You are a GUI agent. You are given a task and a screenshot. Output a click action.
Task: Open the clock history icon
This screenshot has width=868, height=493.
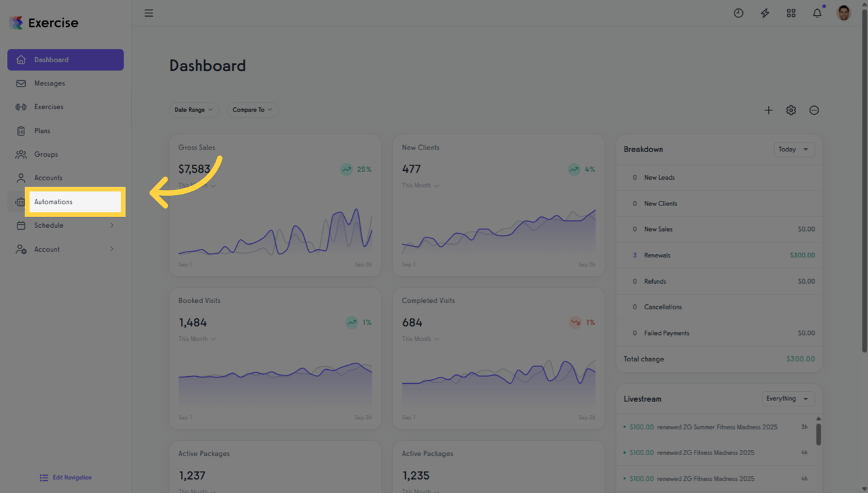(x=738, y=13)
